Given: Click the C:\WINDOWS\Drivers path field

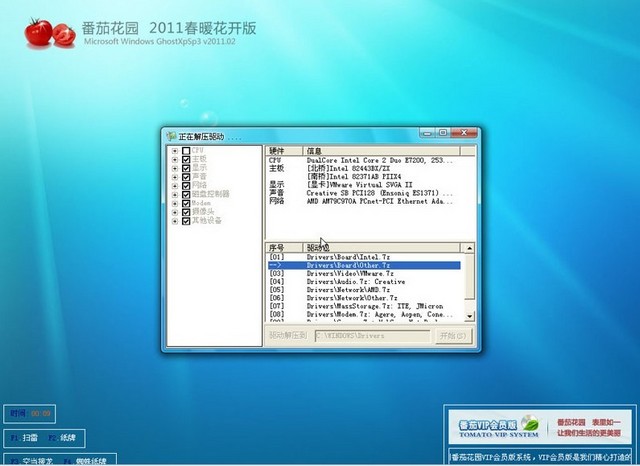Looking at the screenshot, I should coord(373,336).
